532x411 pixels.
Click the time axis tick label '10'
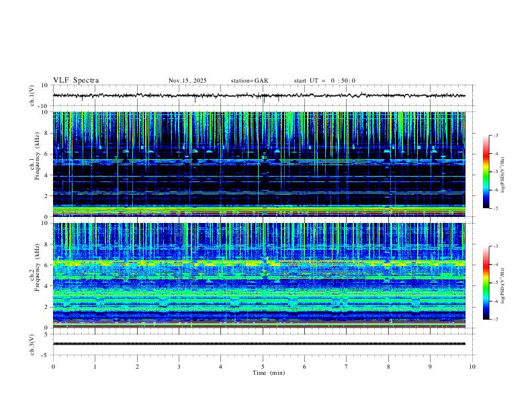[x=472, y=367]
